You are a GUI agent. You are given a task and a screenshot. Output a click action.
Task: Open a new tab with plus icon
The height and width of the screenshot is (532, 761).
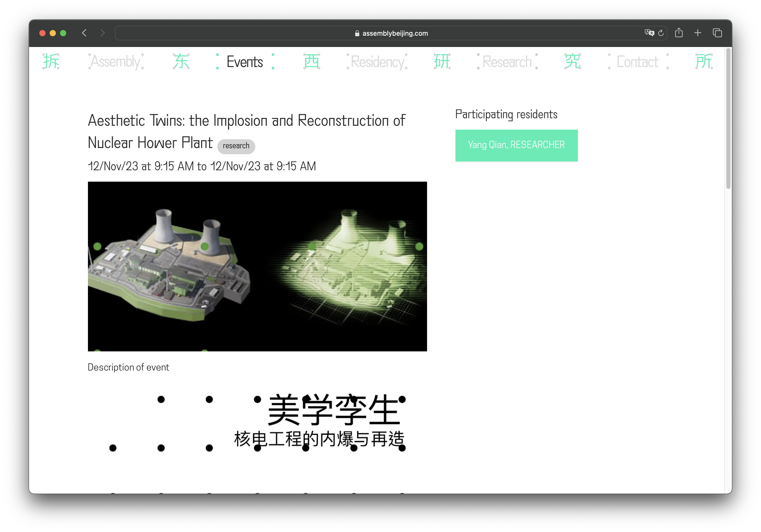[697, 33]
